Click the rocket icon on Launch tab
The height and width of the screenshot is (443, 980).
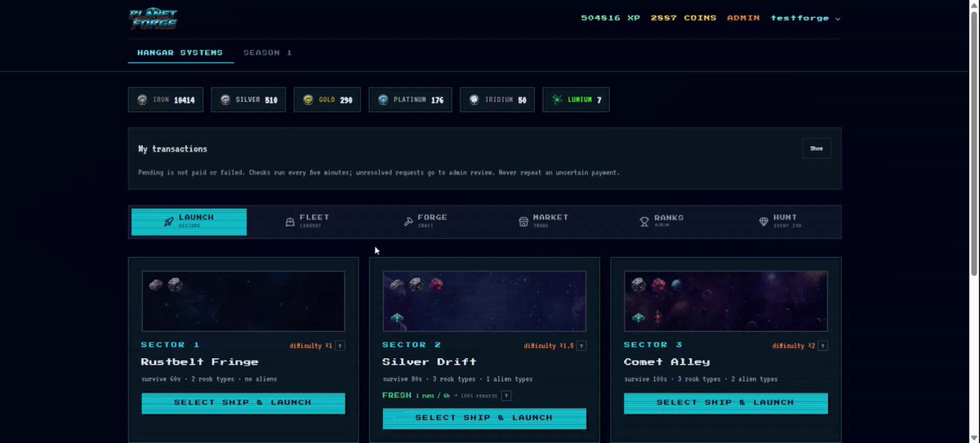(x=168, y=221)
